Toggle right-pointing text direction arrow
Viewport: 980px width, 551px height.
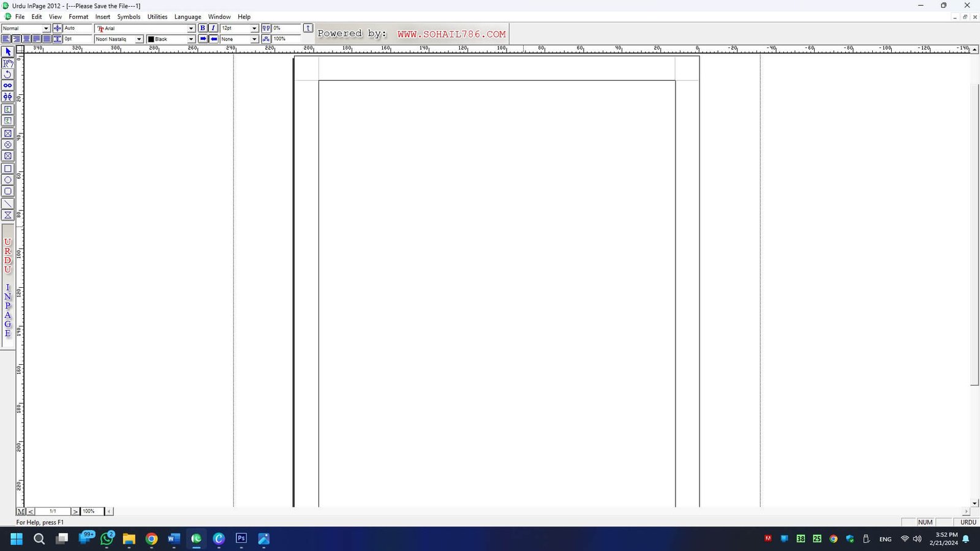pyautogui.click(x=203, y=39)
